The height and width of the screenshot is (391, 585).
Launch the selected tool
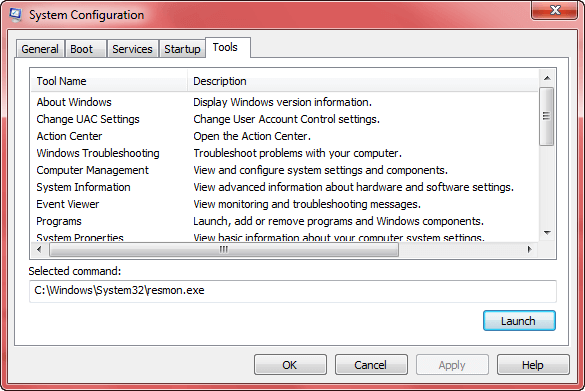pos(519,321)
